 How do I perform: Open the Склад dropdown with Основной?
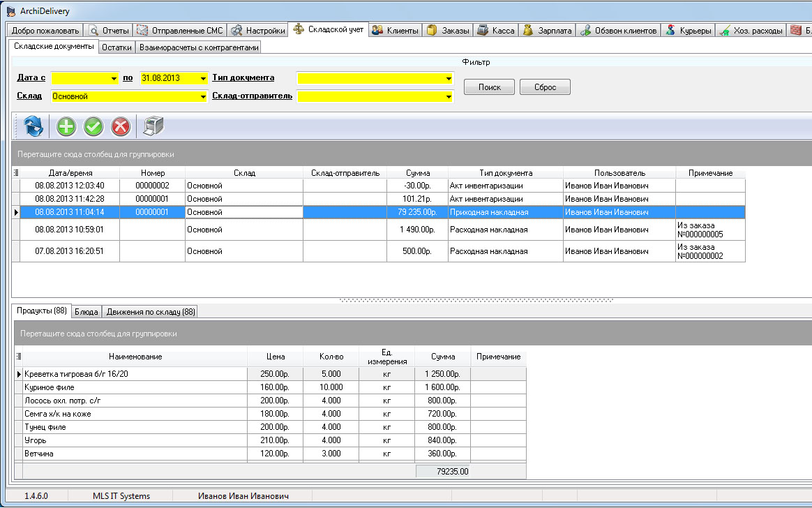tap(203, 96)
